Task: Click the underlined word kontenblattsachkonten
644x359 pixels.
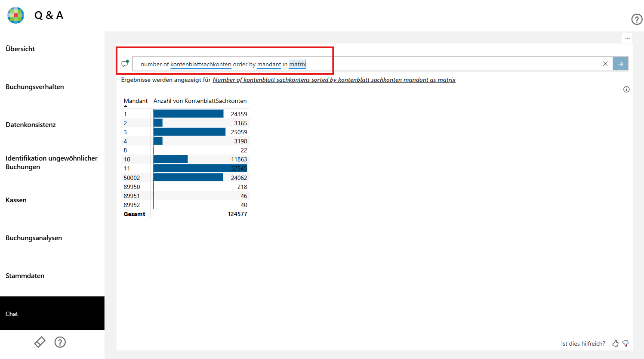Action: 201,64
